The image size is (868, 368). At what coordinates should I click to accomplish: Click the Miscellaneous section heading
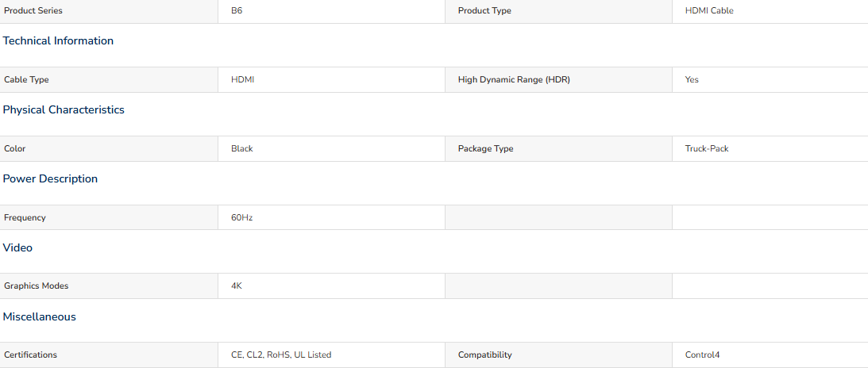(x=39, y=317)
